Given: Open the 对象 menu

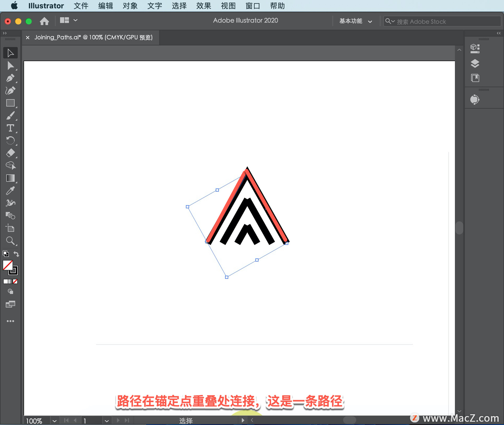Looking at the screenshot, I should [130, 6].
